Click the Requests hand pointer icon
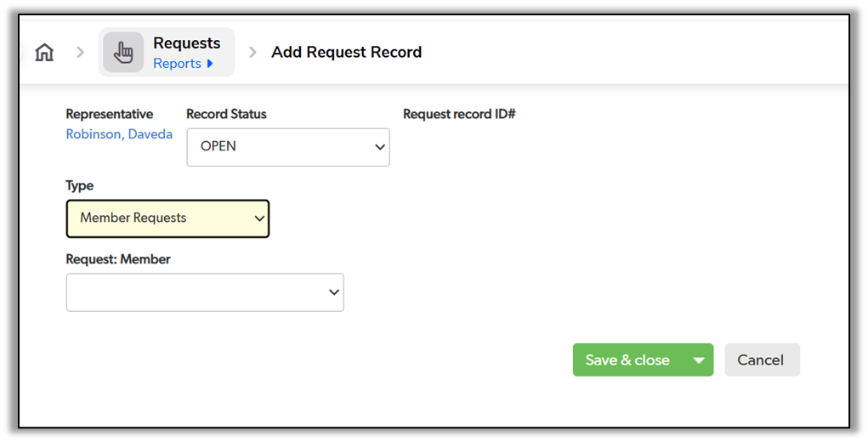Screen dimensions: 868x442 (123, 53)
